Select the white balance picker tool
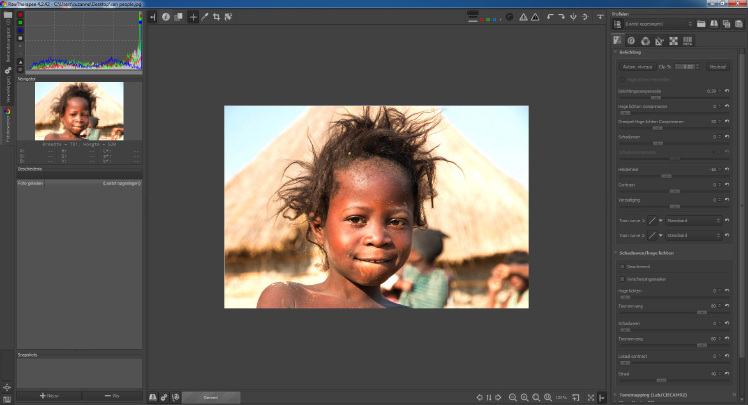748x405 pixels. 205,17
